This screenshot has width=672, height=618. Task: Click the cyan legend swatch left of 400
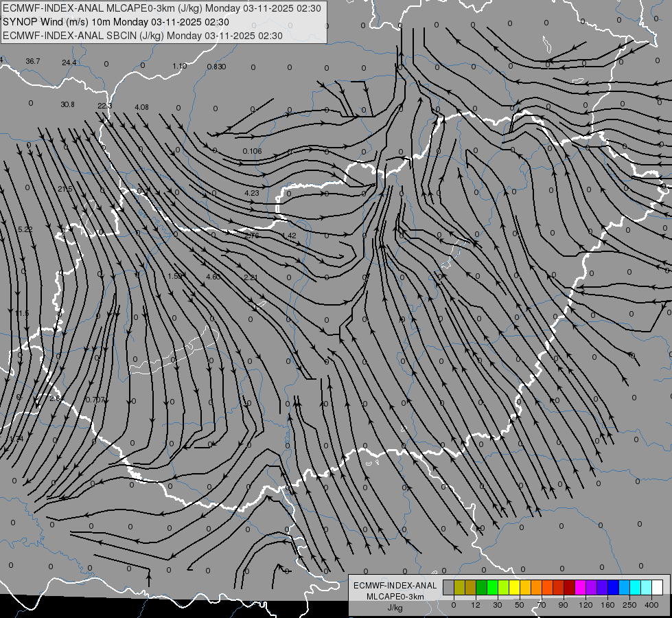point(635,587)
